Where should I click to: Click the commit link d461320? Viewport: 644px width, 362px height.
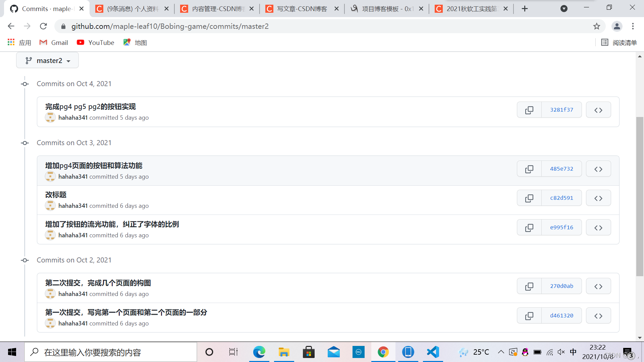[562, 315]
